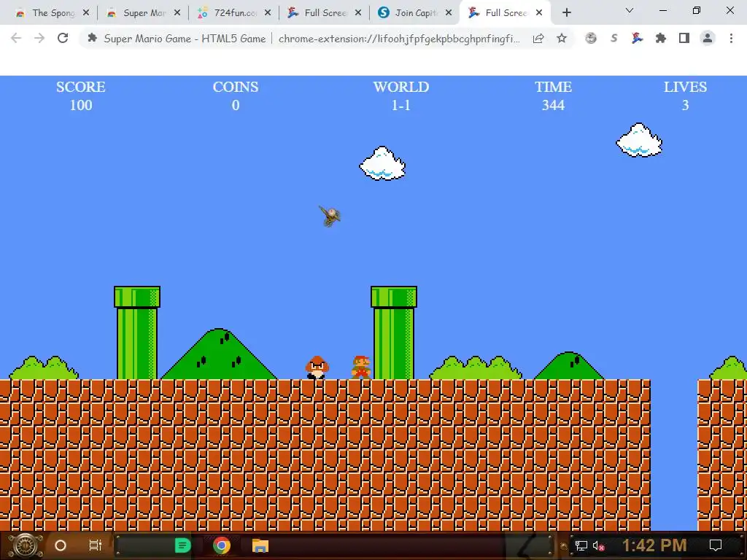
Task: Open the tab search dropdown chevron
Action: click(630, 10)
